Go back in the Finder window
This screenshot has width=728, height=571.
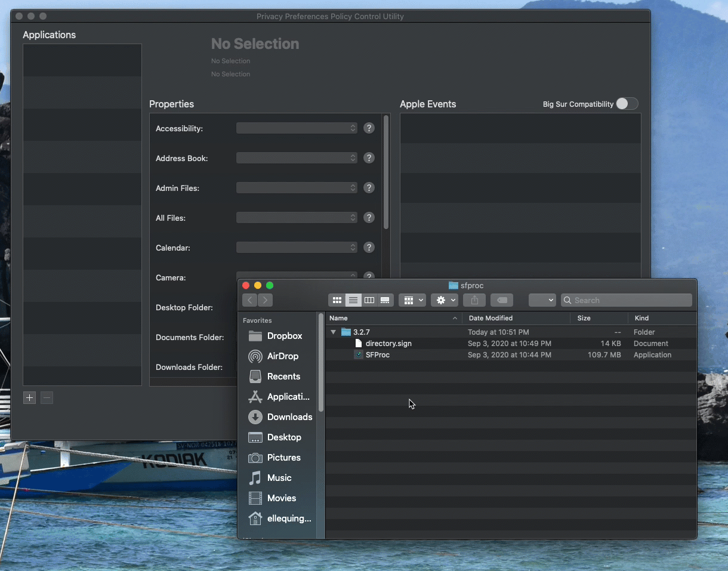[250, 300]
